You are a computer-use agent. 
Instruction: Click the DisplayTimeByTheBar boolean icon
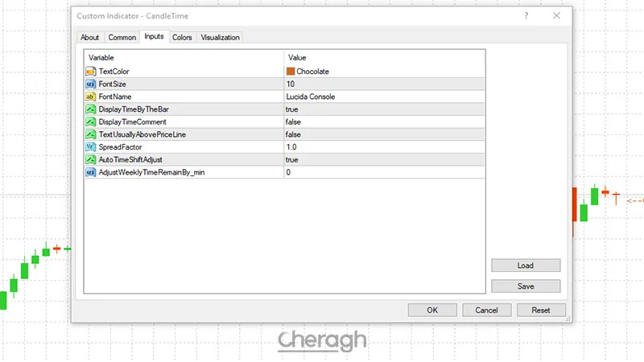coord(91,109)
